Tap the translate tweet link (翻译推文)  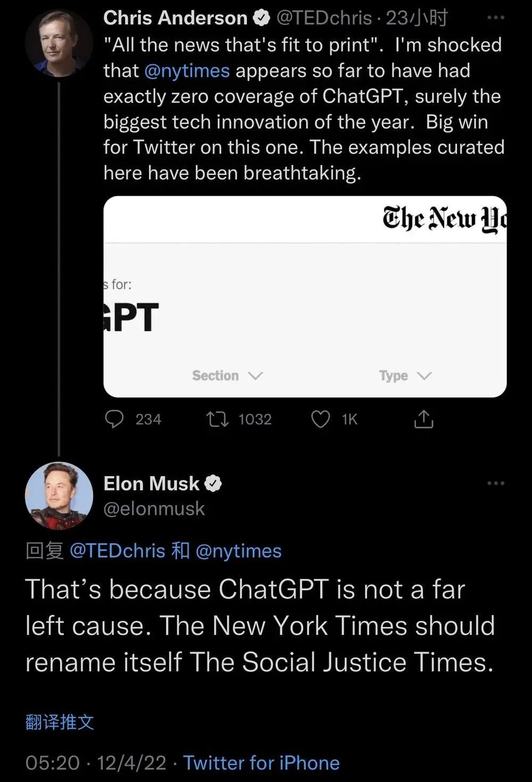pyautogui.click(x=60, y=722)
